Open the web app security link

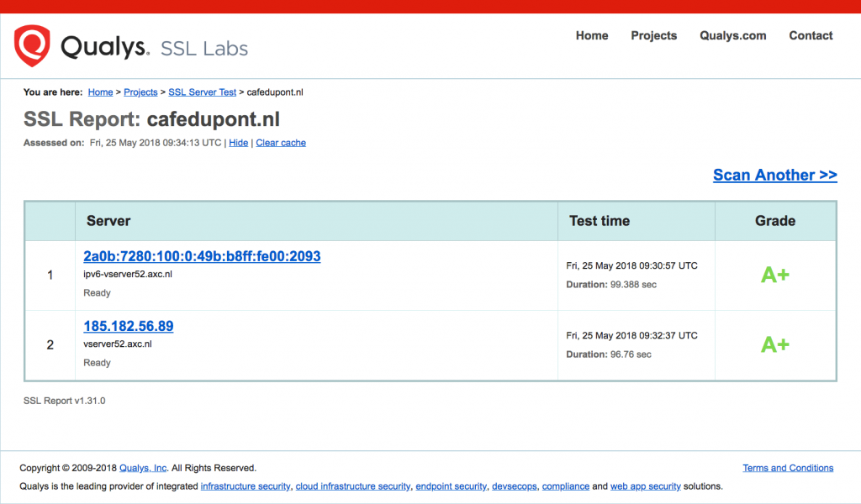[x=645, y=486]
